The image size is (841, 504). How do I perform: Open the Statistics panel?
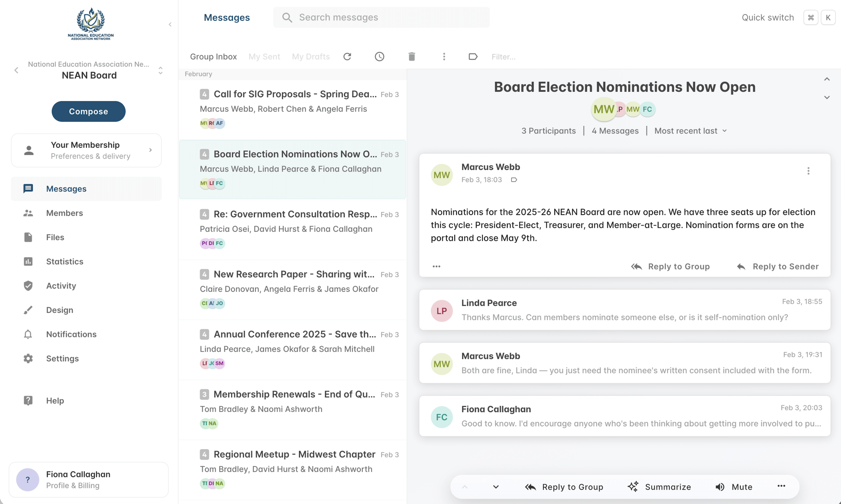(x=64, y=262)
